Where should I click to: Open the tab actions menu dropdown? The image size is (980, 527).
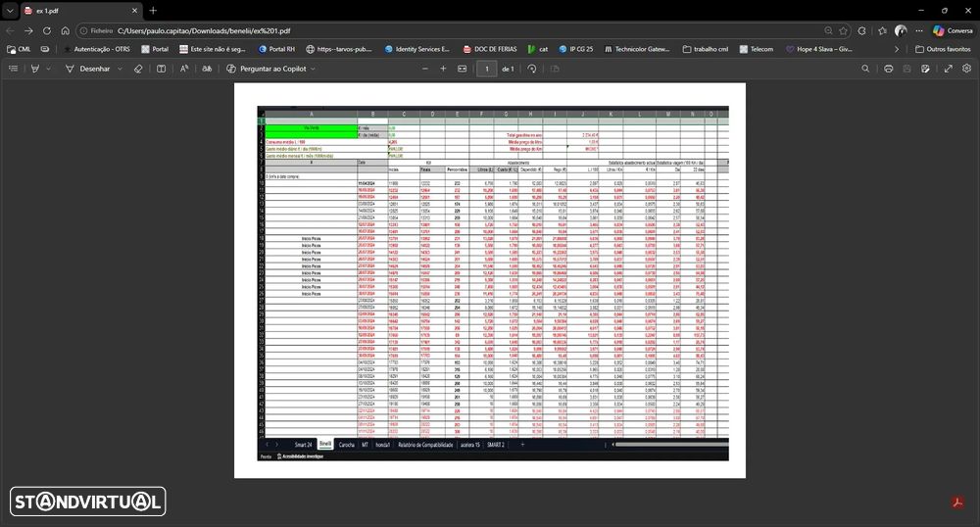tap(10, 11)
